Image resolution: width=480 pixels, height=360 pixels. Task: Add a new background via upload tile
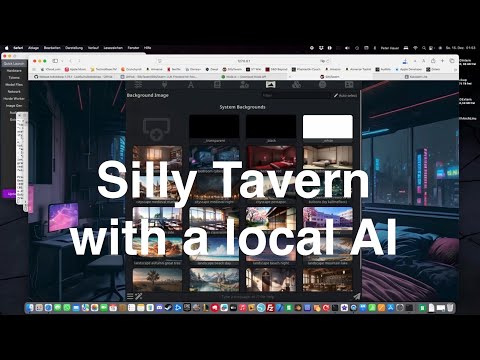pyautogui.click(x=157, y=129)
